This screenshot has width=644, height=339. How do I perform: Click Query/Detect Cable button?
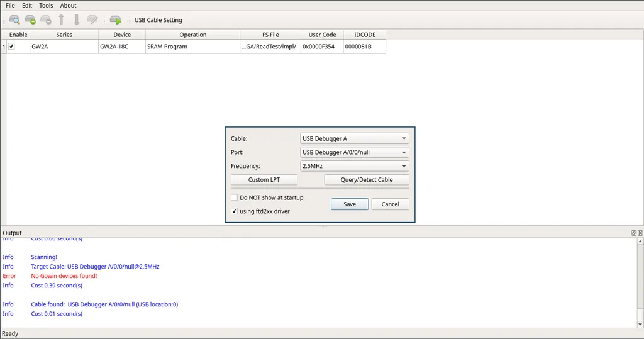tap(367, 180)
